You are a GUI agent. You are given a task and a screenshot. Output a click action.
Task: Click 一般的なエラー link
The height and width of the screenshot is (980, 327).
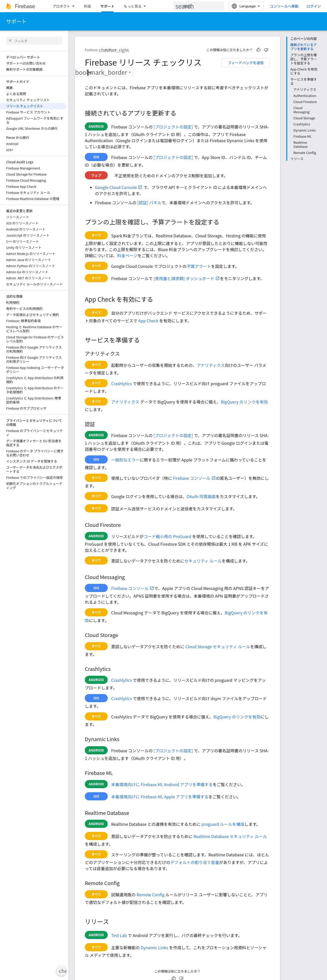125,460
